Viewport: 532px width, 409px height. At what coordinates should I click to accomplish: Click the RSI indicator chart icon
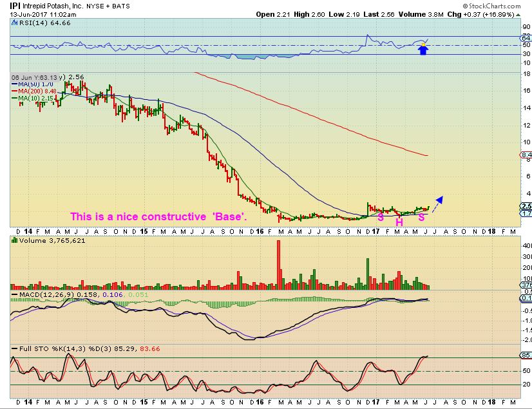tap(15, 23)
